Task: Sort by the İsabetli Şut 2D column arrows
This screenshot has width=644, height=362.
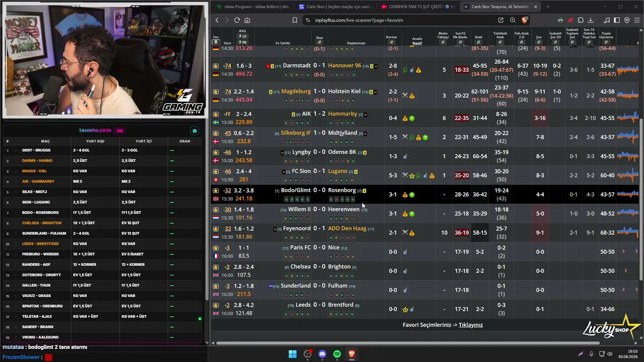Action: (x=555, y=42)
